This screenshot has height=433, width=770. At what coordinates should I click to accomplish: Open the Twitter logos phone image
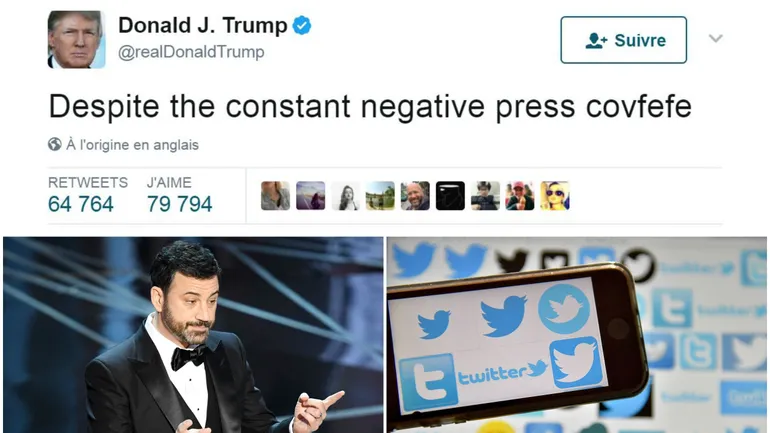577,335
